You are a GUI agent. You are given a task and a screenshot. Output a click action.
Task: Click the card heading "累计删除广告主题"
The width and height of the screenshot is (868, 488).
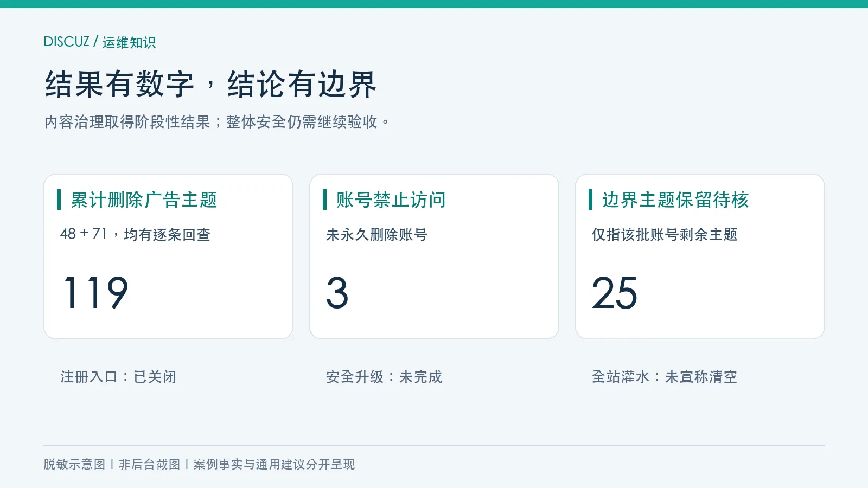[144, 200]
